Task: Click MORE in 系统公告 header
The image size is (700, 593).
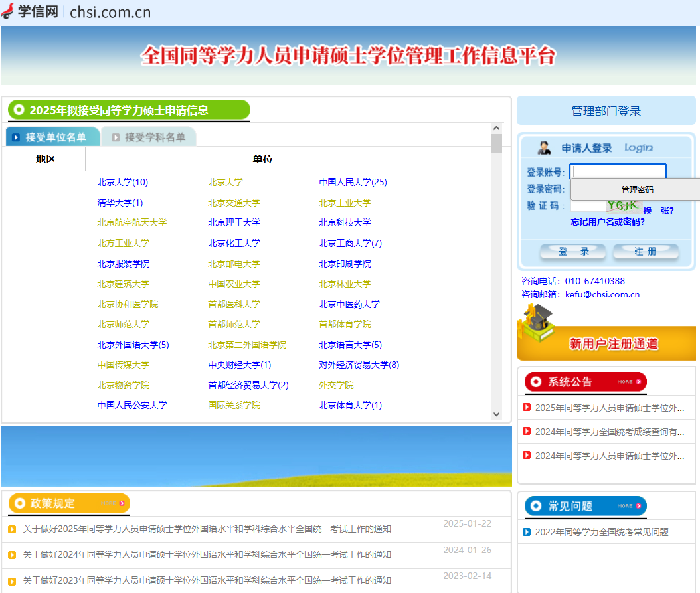Action: [x=629, y=382]
